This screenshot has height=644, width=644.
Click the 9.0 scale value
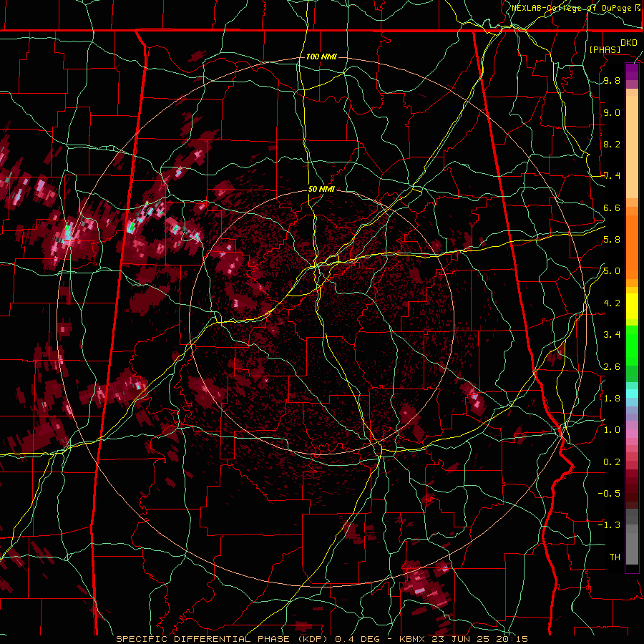pos(612,112)
